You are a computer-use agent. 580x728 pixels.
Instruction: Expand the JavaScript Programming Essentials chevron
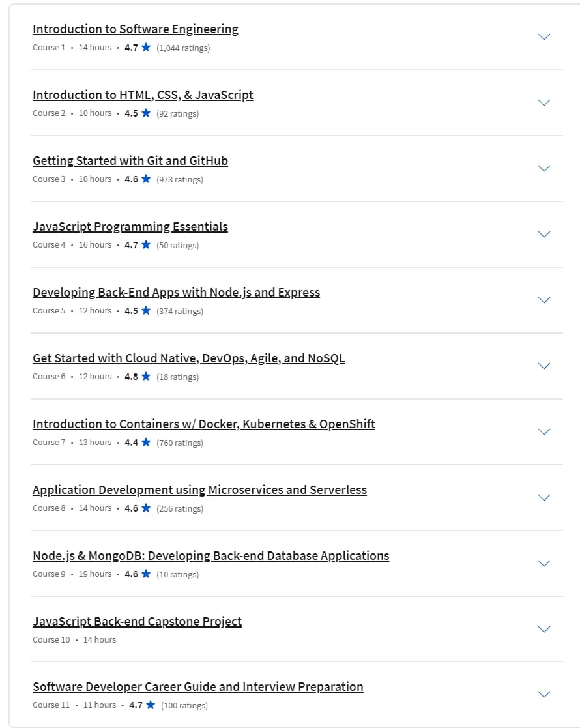pos(544,235)
